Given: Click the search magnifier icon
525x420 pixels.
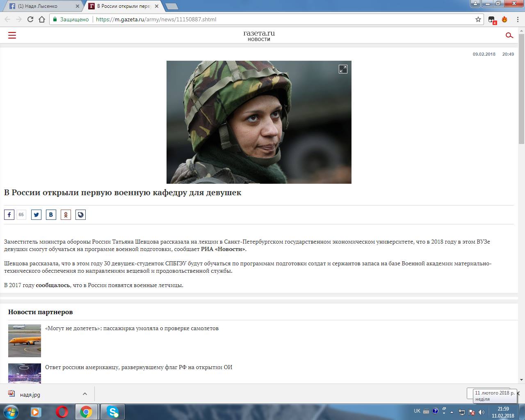Looking at the screenshot, I should pos(509,35).
